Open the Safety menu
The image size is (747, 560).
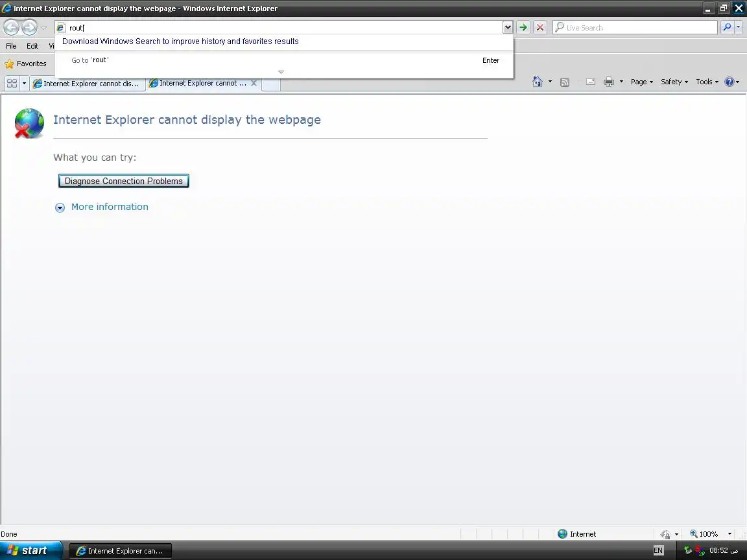(x=674, y=82)
